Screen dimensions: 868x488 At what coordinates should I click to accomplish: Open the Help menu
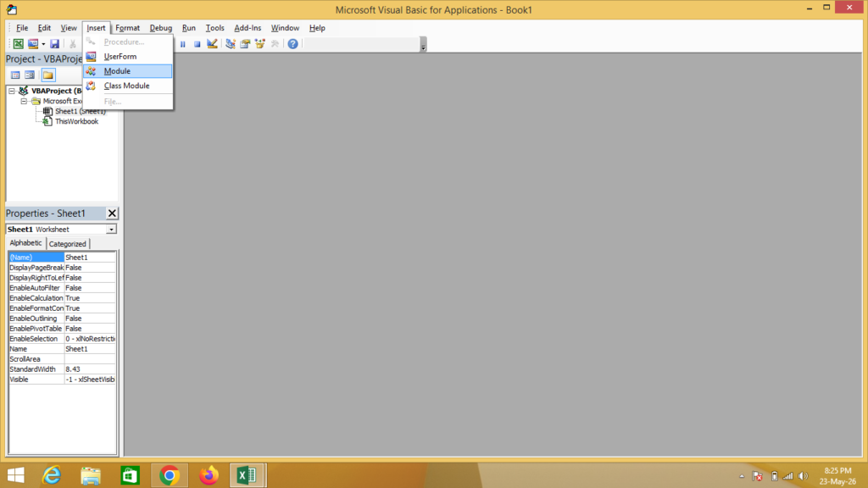click(x=317, y=28)
